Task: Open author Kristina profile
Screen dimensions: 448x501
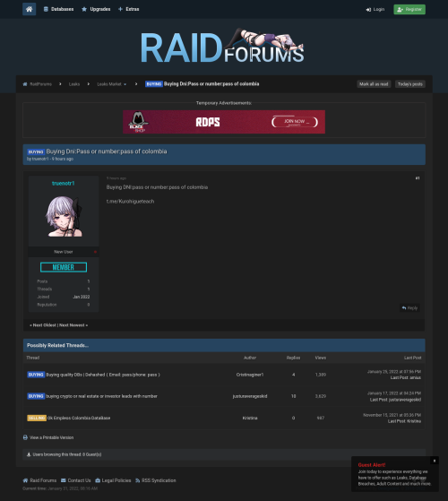Action: [x=250, y=418]
